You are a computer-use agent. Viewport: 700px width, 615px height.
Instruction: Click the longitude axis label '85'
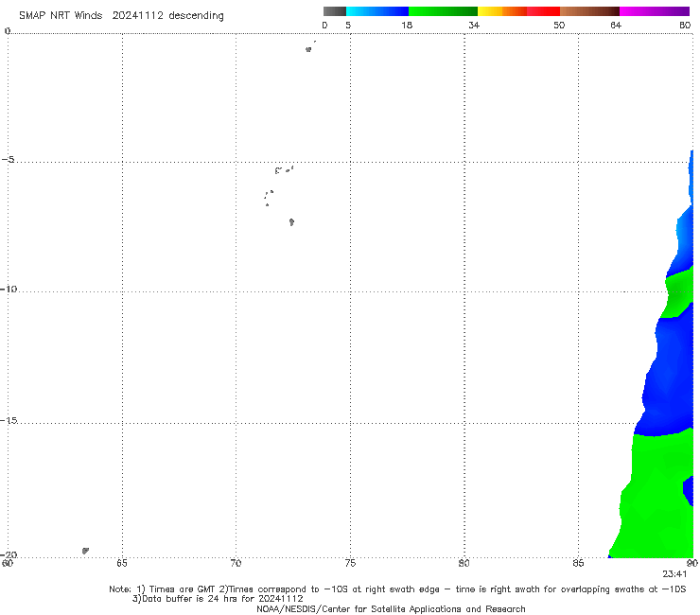[x=578, y=563]
